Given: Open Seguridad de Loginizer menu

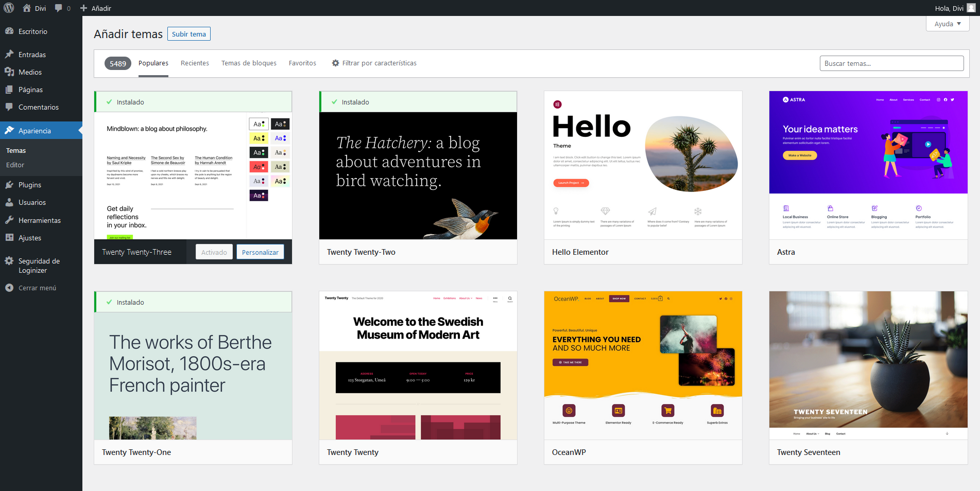Looking at the screenshot, I should click(41, 266).
